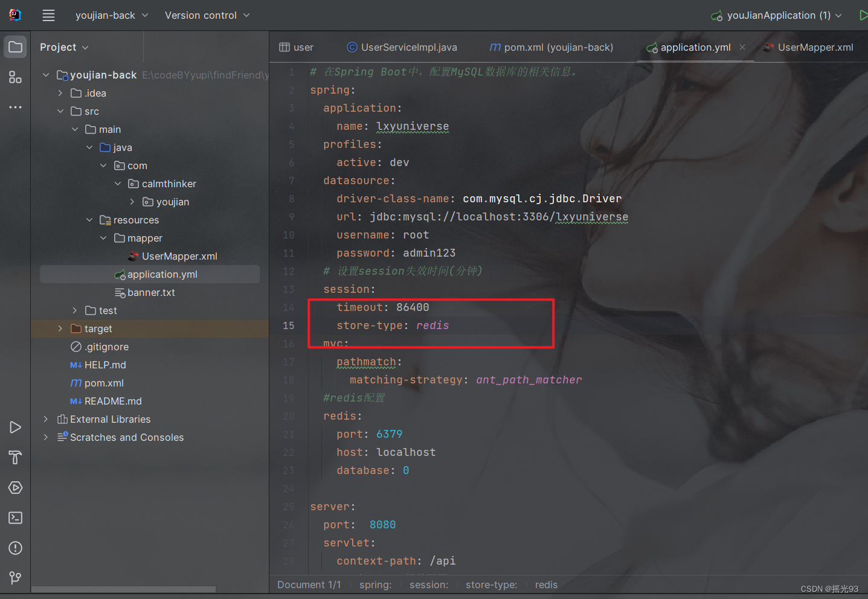
Task: Open the main hamburger menu
Action: click(48, 16)
